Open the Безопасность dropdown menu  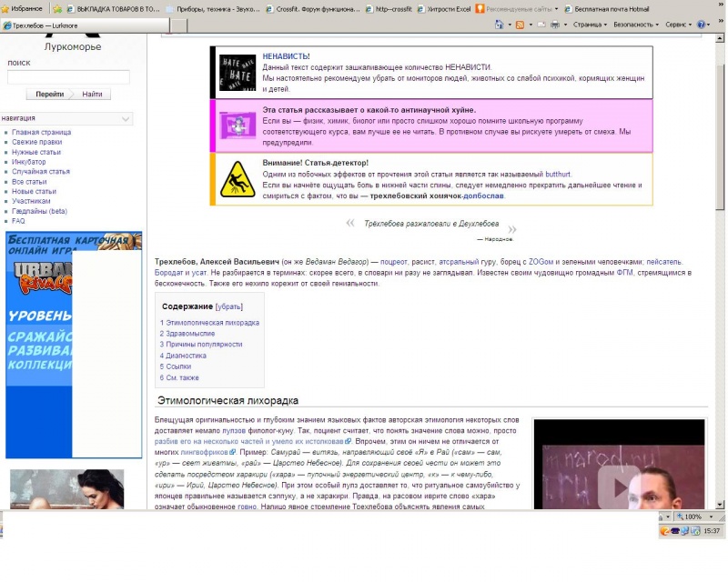635,25
